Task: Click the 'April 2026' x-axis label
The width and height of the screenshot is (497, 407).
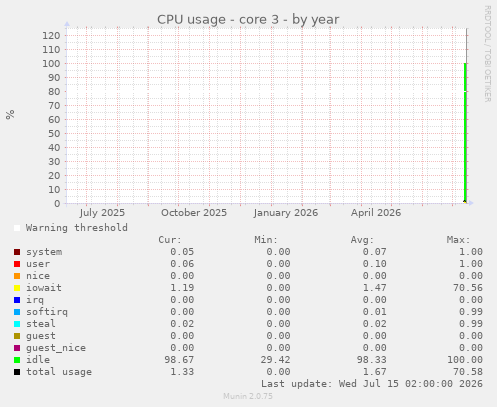Action: click(376, 213)
